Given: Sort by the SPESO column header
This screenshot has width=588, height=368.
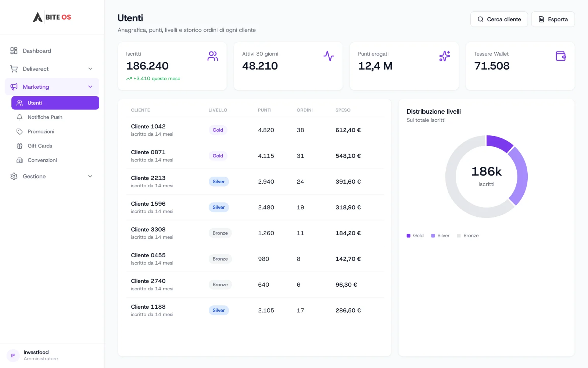Looking at the screenshot, I should [x=343, y=110].
